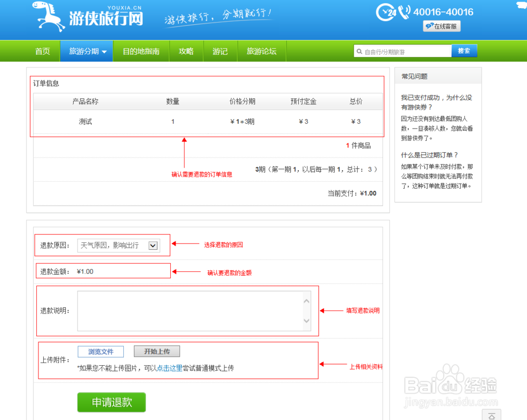Open the 目的地指南 navigation item
527x420 pixels.
[141, 51]
